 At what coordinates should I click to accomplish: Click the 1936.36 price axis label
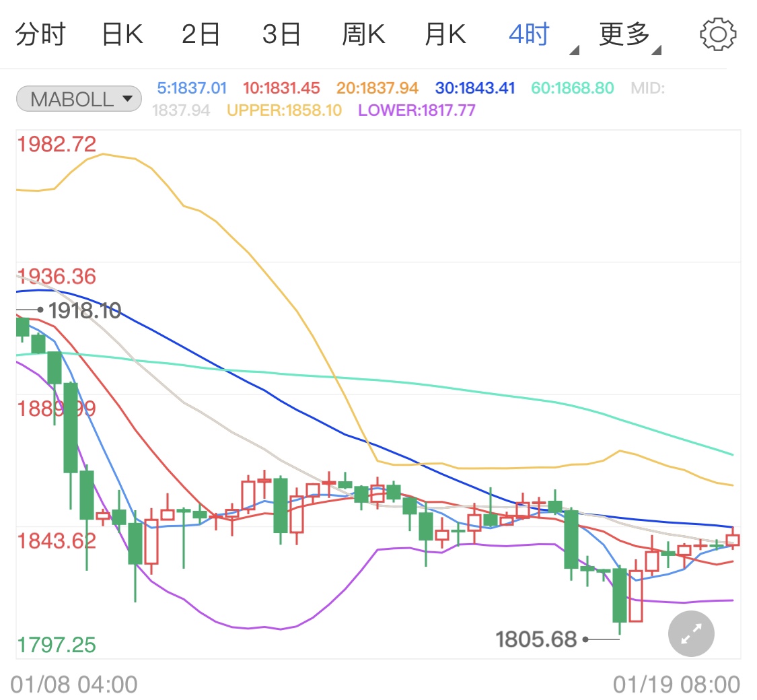pyautogui.click(x=57, y=277)
